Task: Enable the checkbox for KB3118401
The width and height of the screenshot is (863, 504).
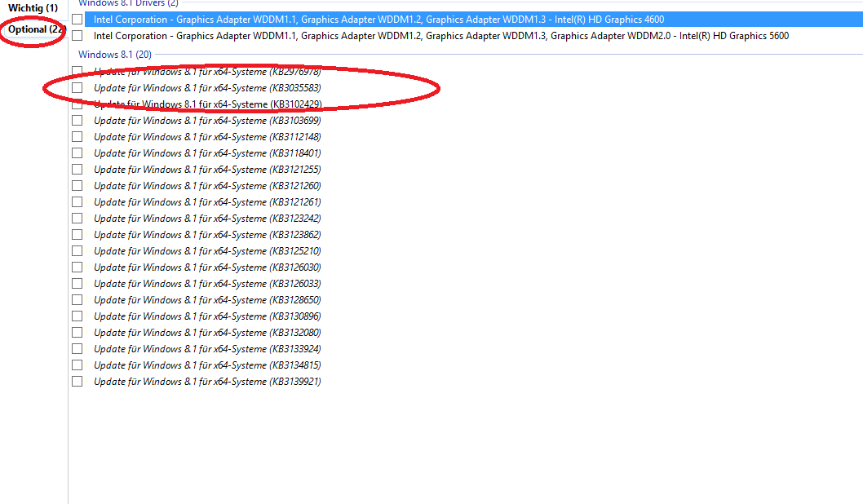Action: coord(77,153)
